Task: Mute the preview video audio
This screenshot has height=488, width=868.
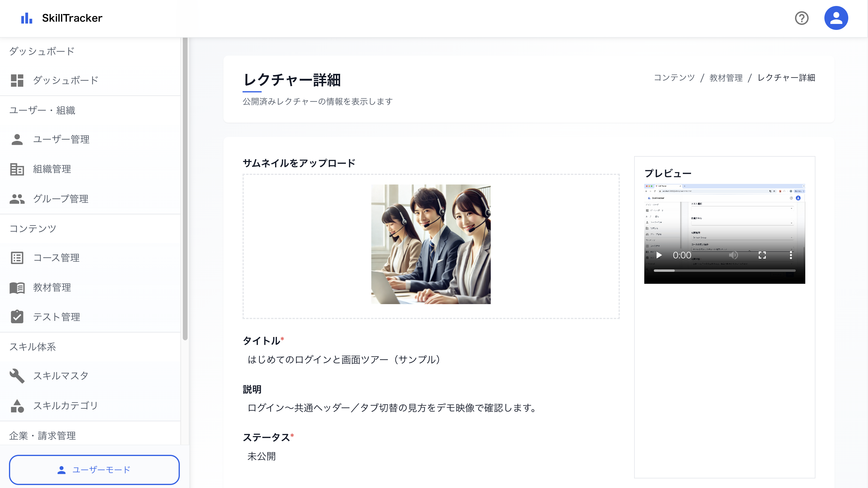Action: click(733, 255)
